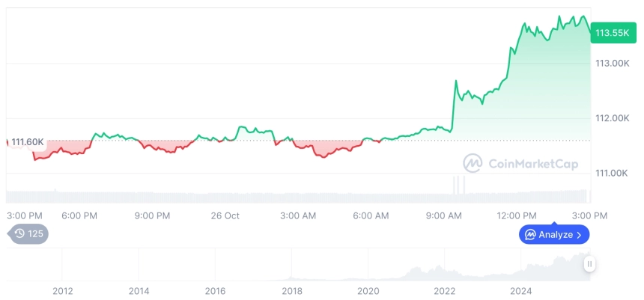644x300 pixels.
Task: Click the 26 Oct date label
Action: point(225,215)
